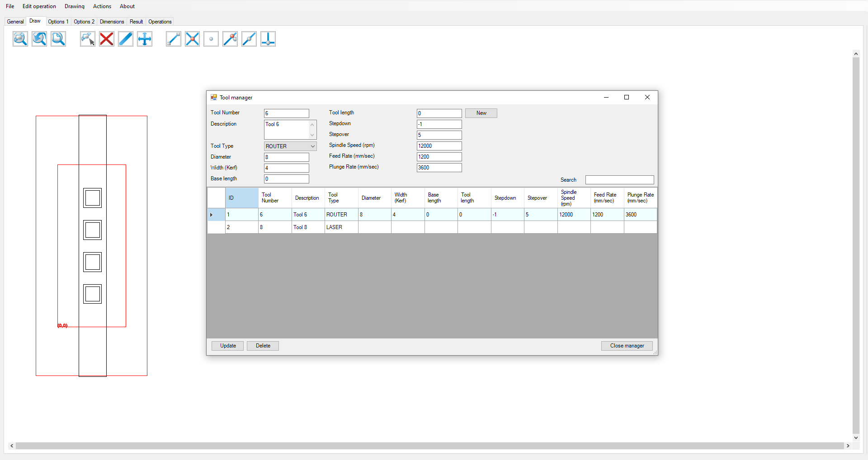Toggle nearest-on-line snap icon

click(230, 39)
